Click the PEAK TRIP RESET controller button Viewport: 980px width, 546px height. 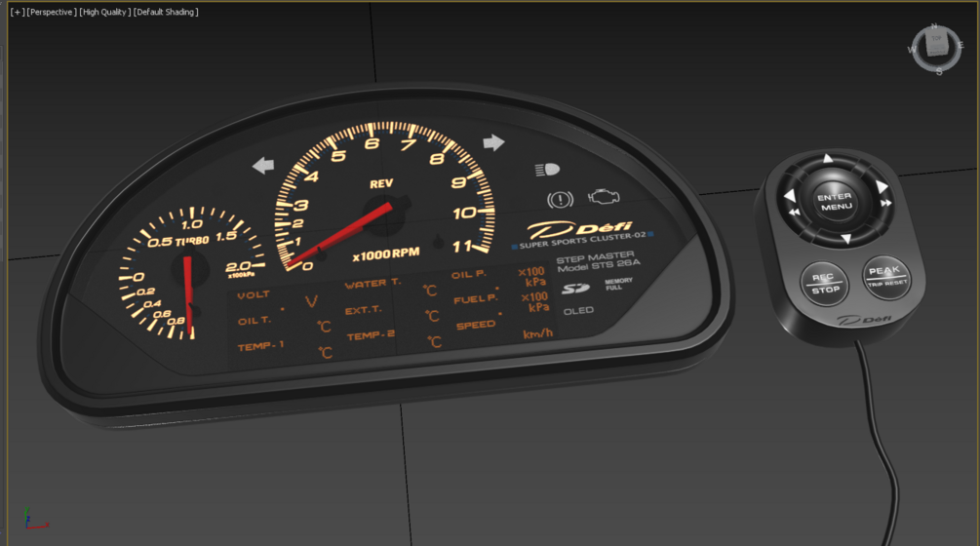click(886, 277)
